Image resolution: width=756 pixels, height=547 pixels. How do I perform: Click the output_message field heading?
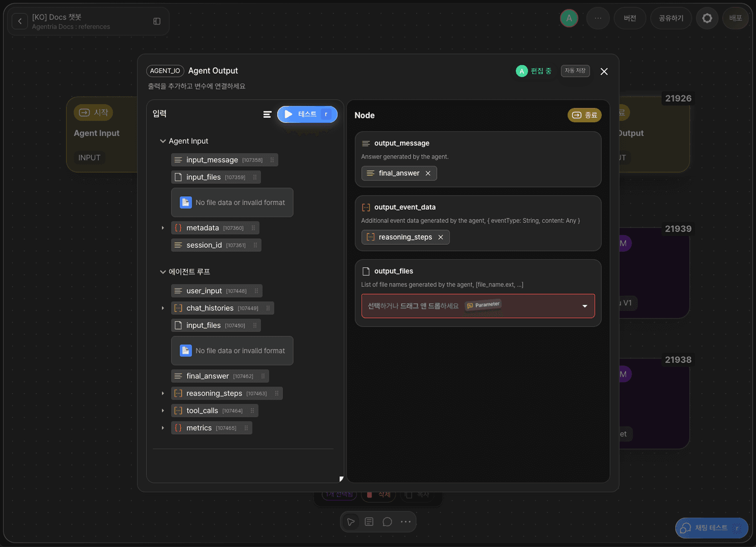coord(402,143)
